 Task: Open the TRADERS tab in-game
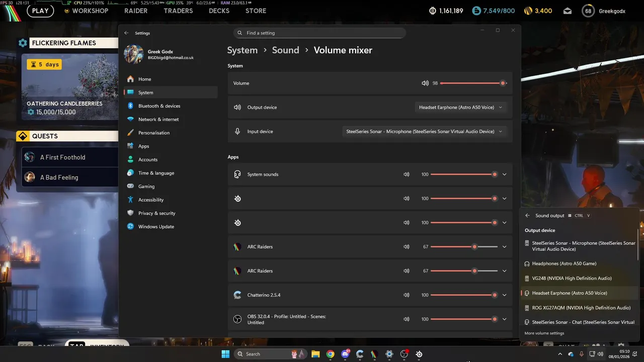click(178, 11)
